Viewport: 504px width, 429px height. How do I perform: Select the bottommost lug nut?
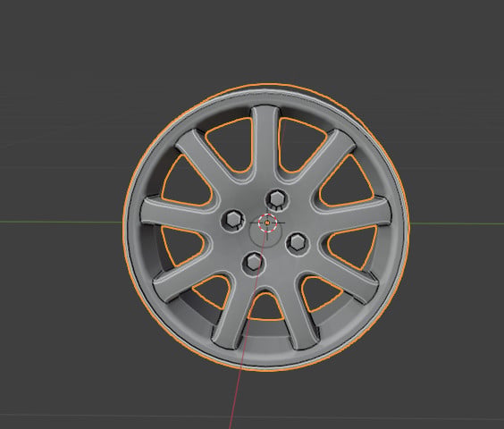254,262
